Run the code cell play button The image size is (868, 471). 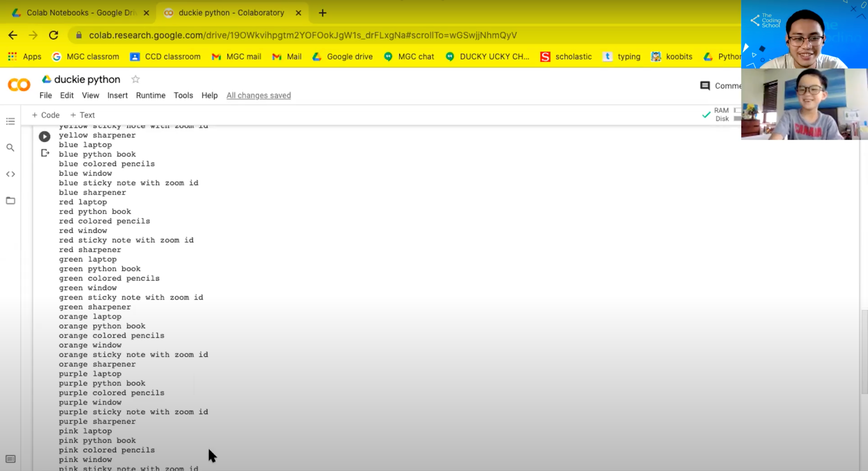[44, 136]
